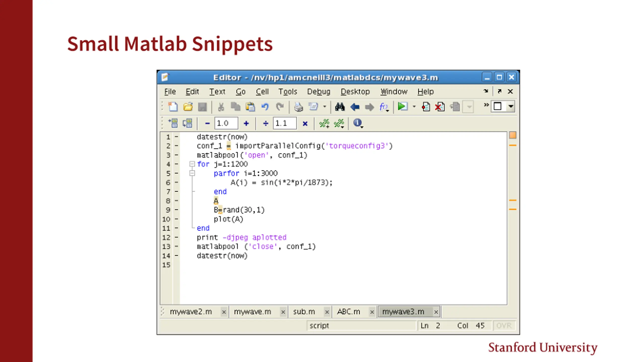Switch to the mywave2.m tab

(191, 312)
